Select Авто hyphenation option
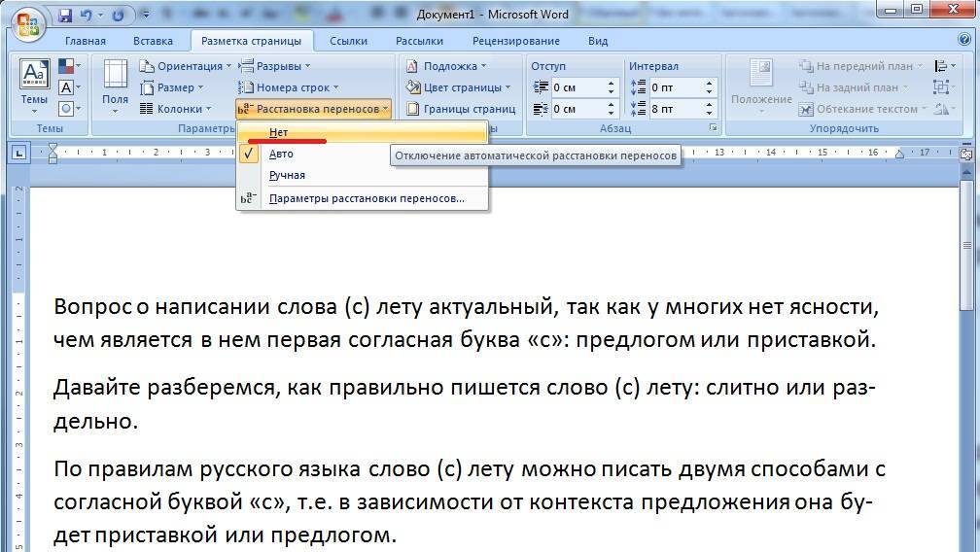 point(363,154)
